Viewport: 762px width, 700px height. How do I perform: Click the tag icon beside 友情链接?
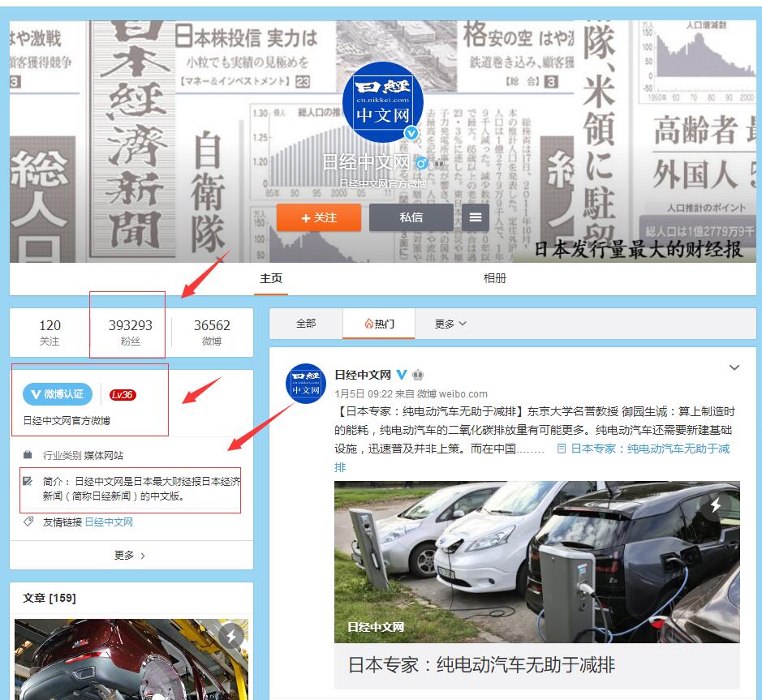pyautogui.click(x=28, y=522)
